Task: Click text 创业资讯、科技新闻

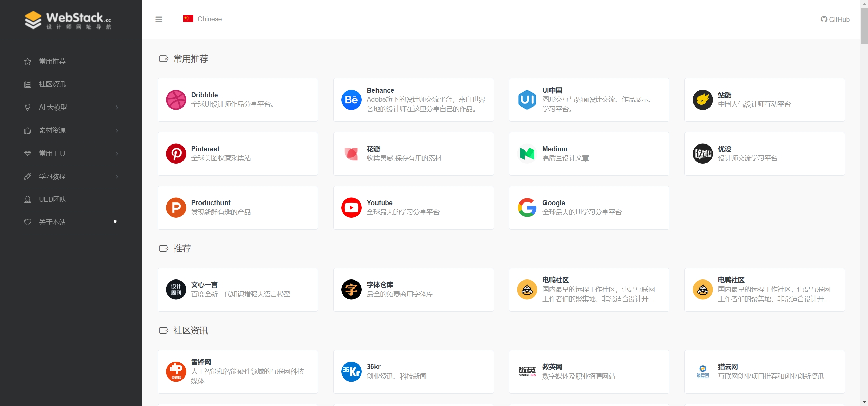Action: click(x=396, y=376)
